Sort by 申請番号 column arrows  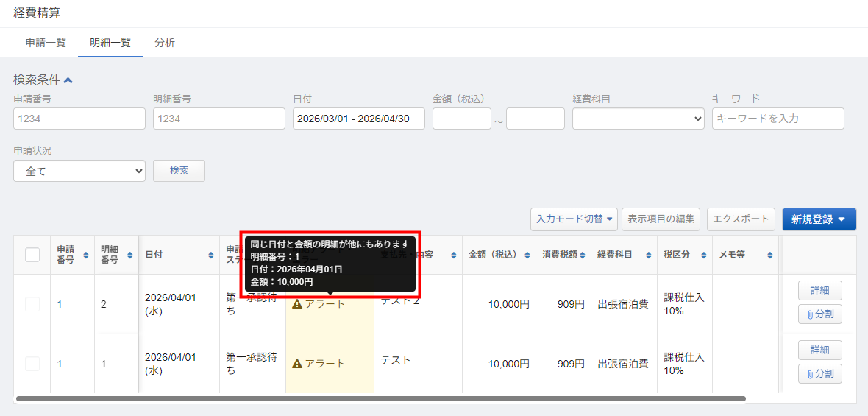tap(85, 255)
